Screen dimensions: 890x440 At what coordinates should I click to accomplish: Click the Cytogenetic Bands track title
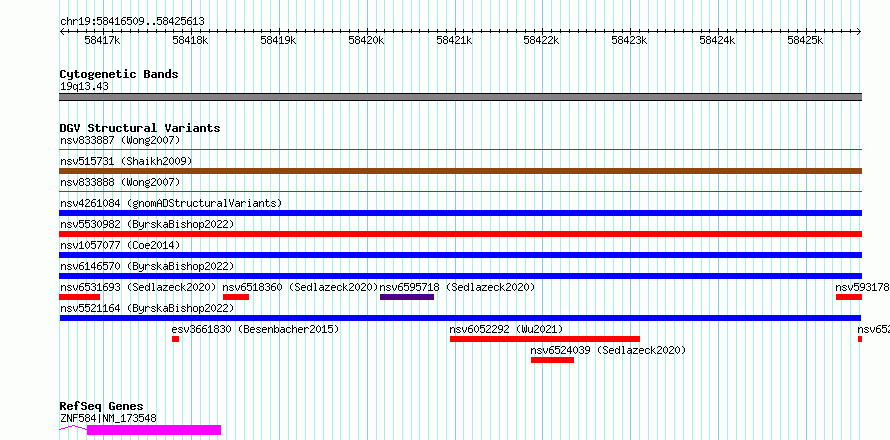click(x=119, y=74)
